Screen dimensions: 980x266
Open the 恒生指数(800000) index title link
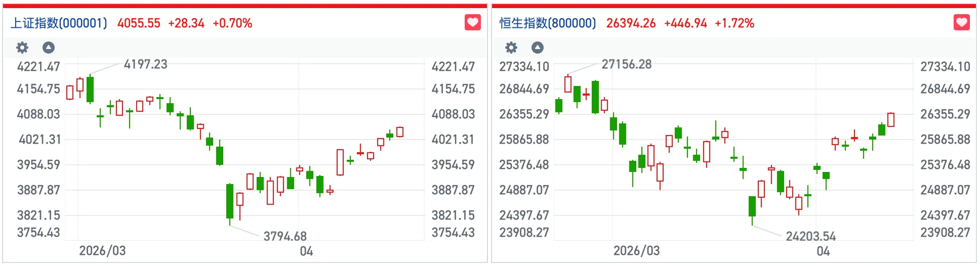548,23
